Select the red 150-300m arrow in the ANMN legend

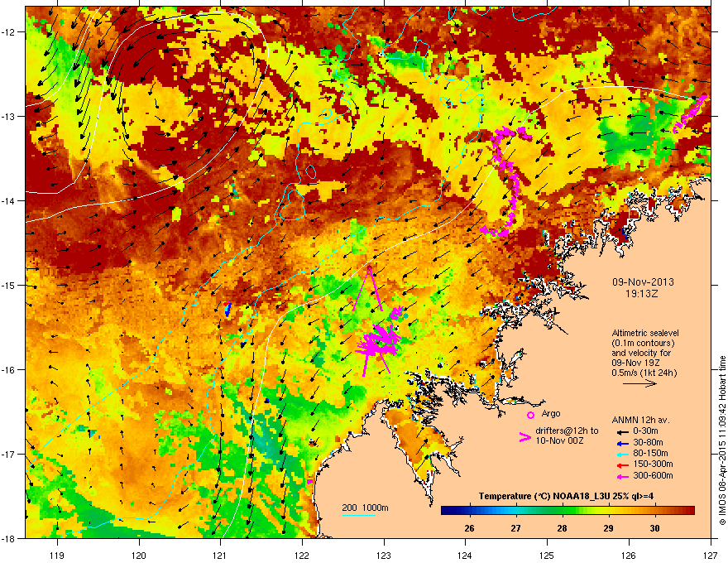[x=623, y=464]
